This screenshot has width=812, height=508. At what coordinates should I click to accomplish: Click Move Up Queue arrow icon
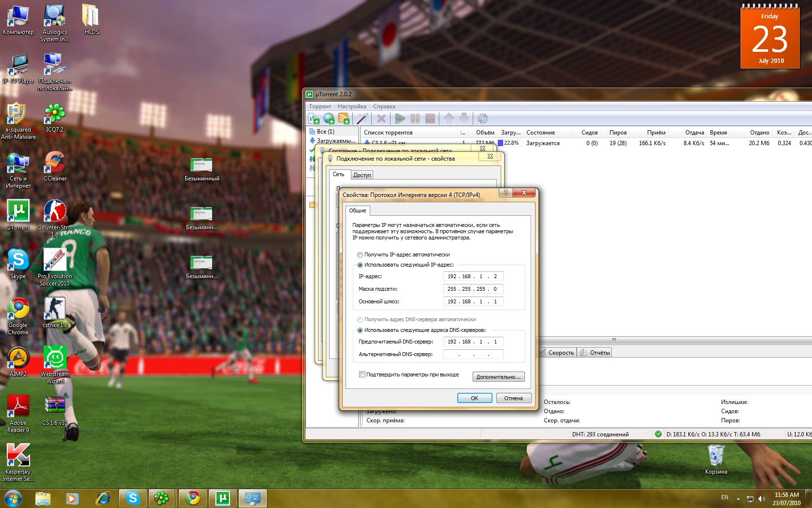click(x=449, y=119)
